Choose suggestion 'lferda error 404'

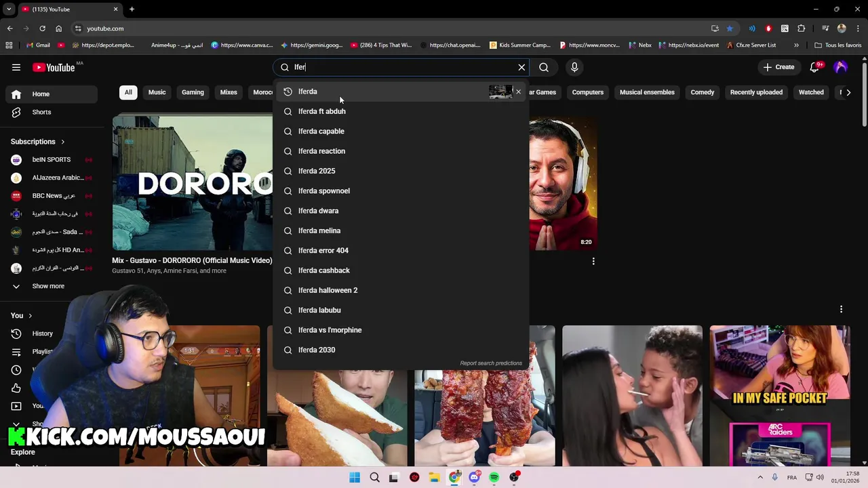coord(401,251)
